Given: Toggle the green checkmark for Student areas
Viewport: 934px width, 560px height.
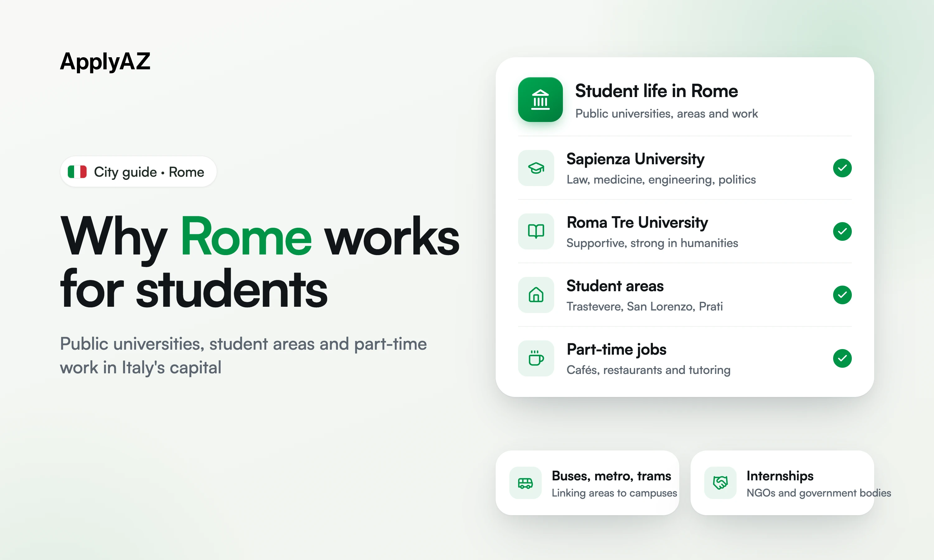Looking at the screenshot, I should 842,295.
